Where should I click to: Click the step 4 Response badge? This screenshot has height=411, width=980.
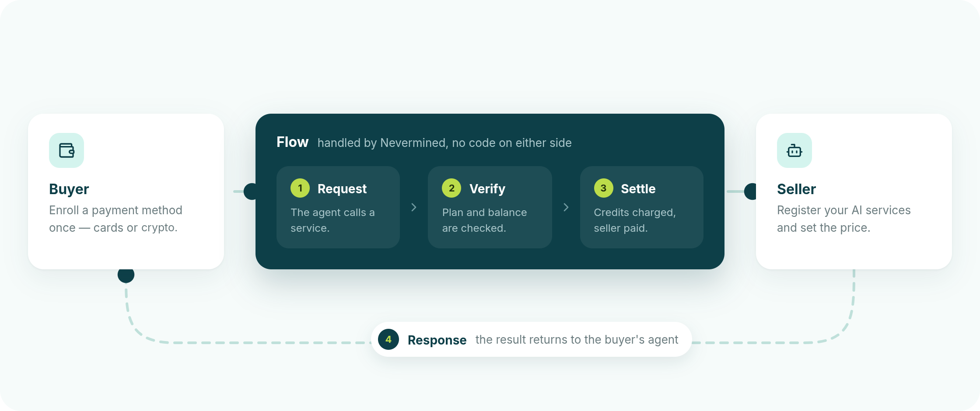coord(388,339)
